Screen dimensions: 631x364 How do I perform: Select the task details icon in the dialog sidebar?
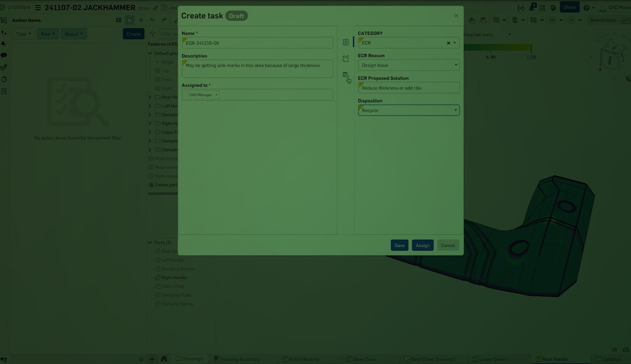[346, 41]
